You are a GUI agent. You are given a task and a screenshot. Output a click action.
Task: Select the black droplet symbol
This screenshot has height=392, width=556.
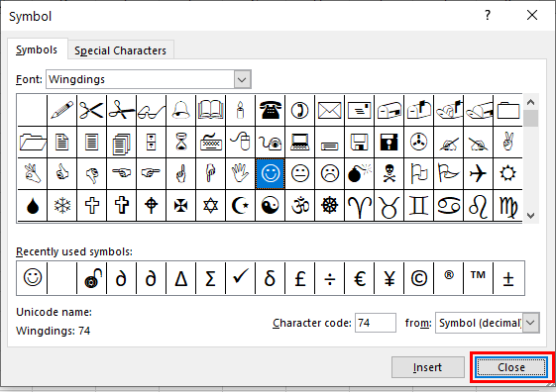tap(33, 205)
